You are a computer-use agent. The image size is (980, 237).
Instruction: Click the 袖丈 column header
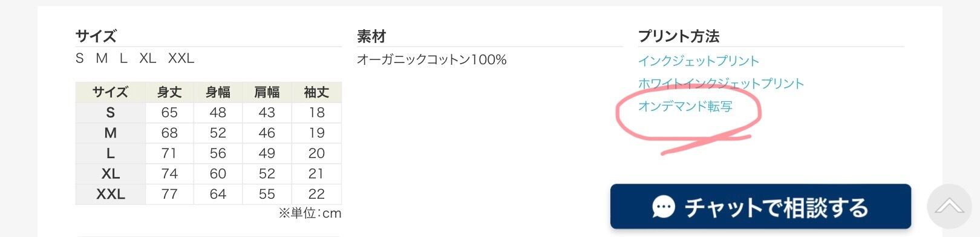[316, 92]
